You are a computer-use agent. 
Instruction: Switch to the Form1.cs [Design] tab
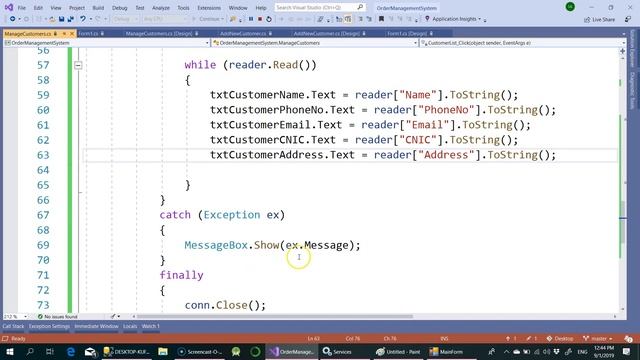click(407, 33)
